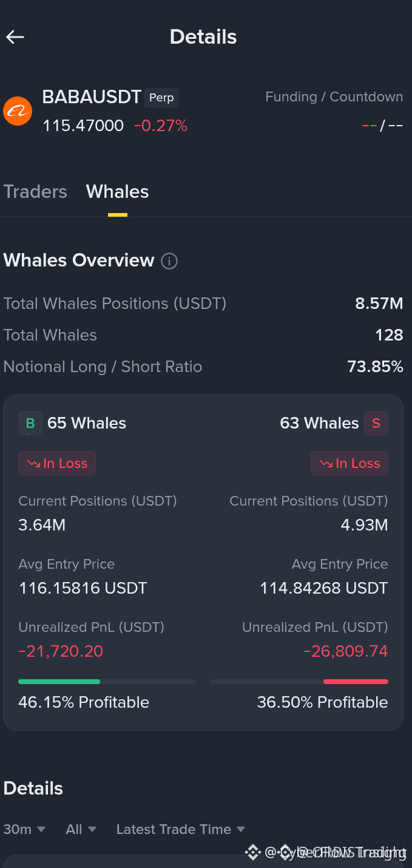412x868 pixels.
Task: Tap the Funding / Countdown label
Action: click(x=334, y=97)
